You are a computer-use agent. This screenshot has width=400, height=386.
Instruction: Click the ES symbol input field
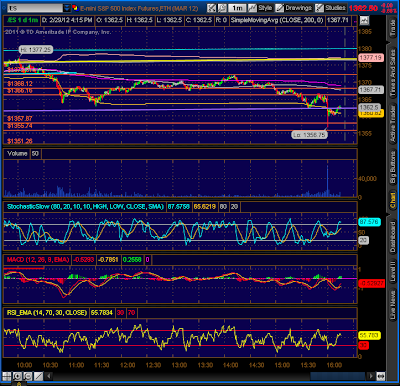pos(35,8)
